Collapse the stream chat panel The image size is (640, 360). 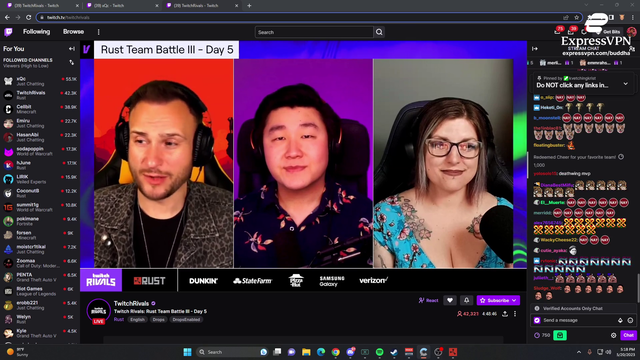[x=535, y=49]
